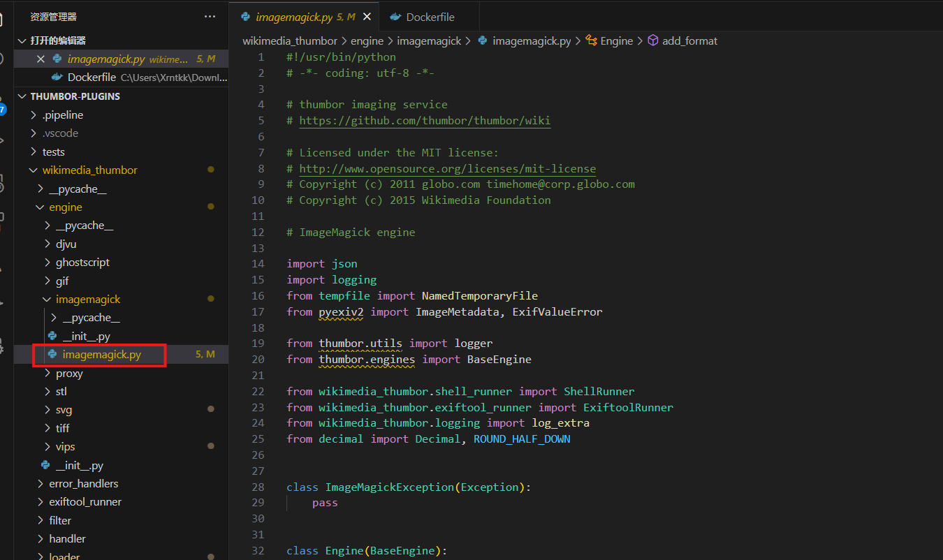943x560 pixels.
Task: Close the imagemagick.py editor tab
Action: point(367,17)
